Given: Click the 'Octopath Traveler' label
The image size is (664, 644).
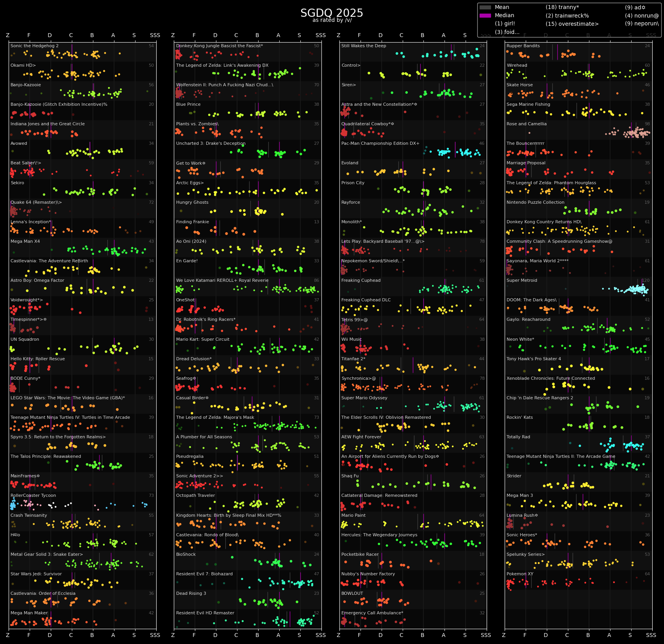Looking at the screenshot, I should coord(195,496).
